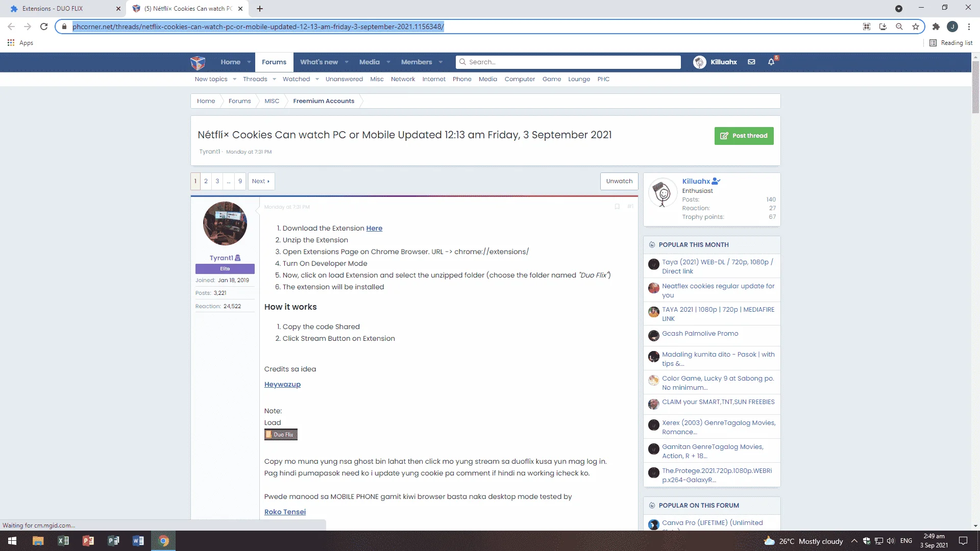
Task: Expand New topics dropdown arrow
Action: (x=234, y=79)
